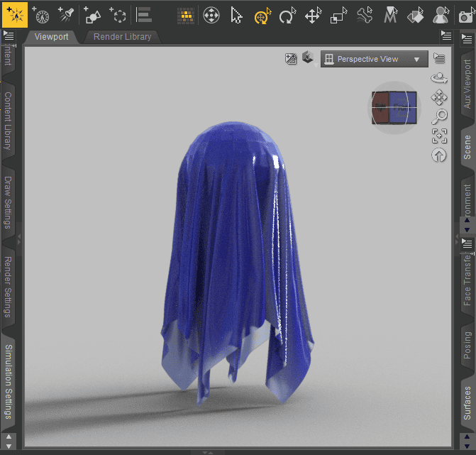Image resolution: width=476 pixels, height=455 pixels.
Task: Open the Simulation Settings side tab
Action: [9, 381]
